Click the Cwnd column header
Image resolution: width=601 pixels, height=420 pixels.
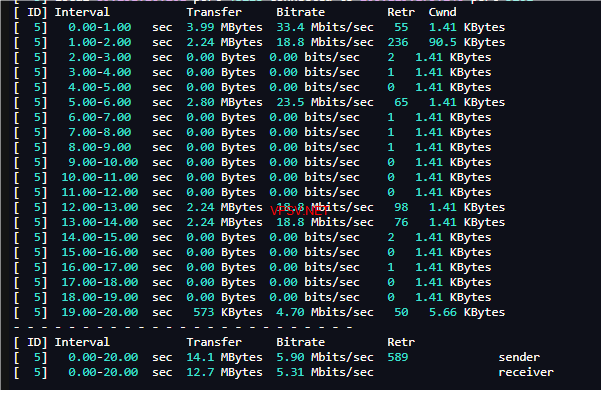point(442,12)
